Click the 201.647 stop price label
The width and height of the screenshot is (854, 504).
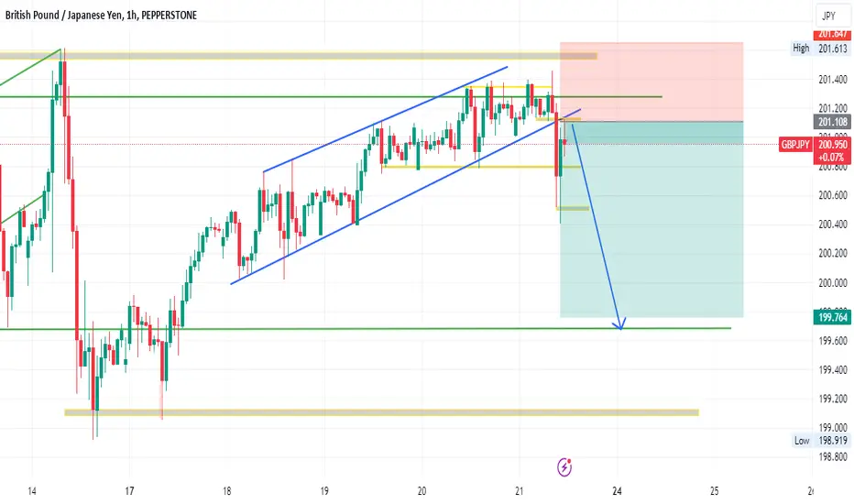[832, 34]
